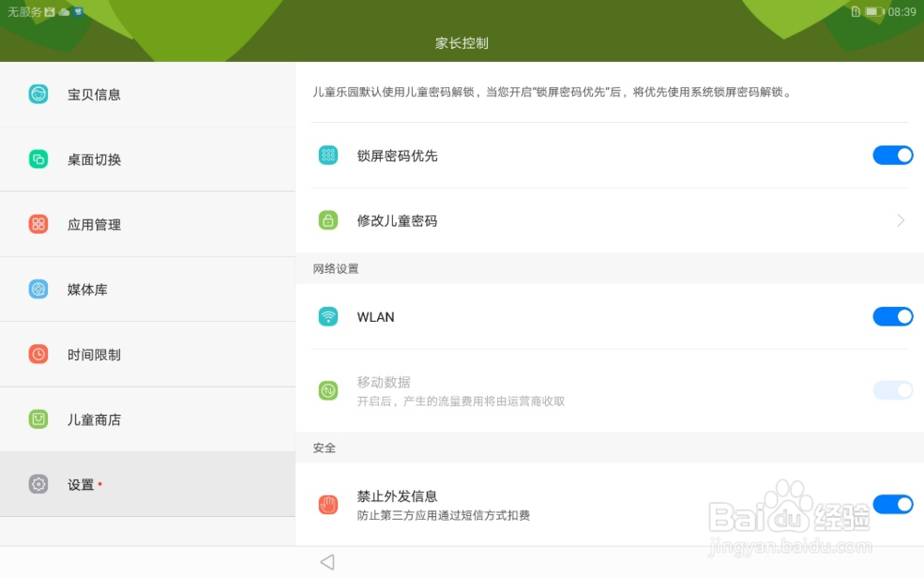Click the 桌面切换 icon in sidebar
Image resolution: width=924 pixels, height=578 pixels.
point(38,159)
